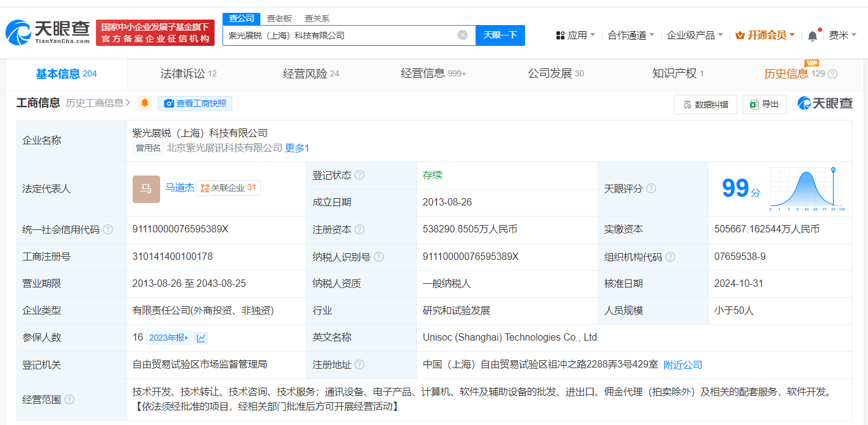Image resolution: width=868 pixels, height=425 pixels.
Task: Click the 小于50人 staff size value
Action: coord(734,311)
